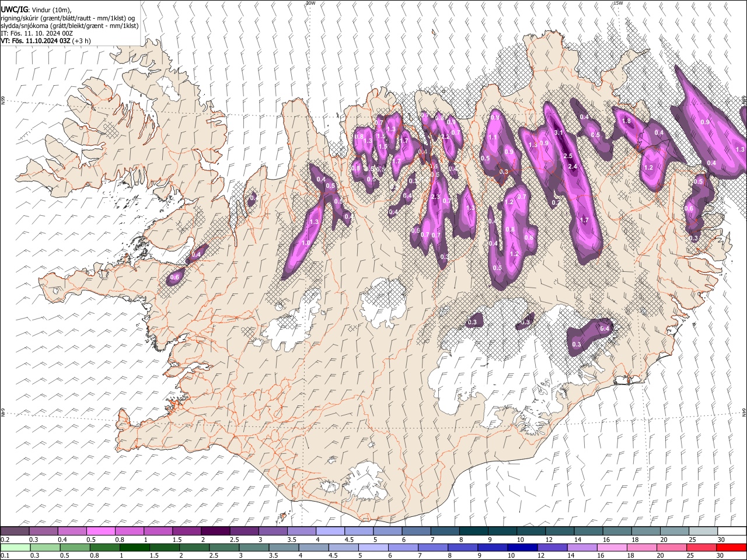Click the blue 8 rain legend swatch
The height and width of the screenshot is (560, 747).
pos(462,547)
